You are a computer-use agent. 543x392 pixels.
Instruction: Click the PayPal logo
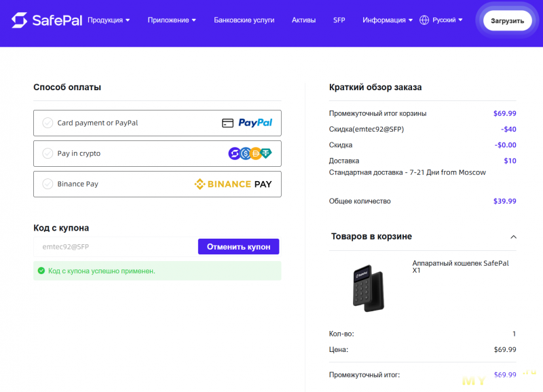[x=255, y=123]
